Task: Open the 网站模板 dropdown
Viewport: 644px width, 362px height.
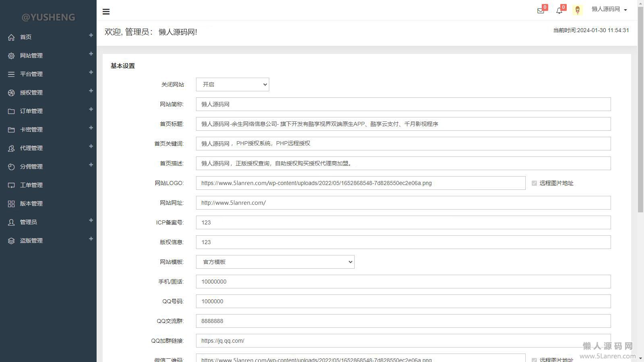Action: (x=275, y=262)
